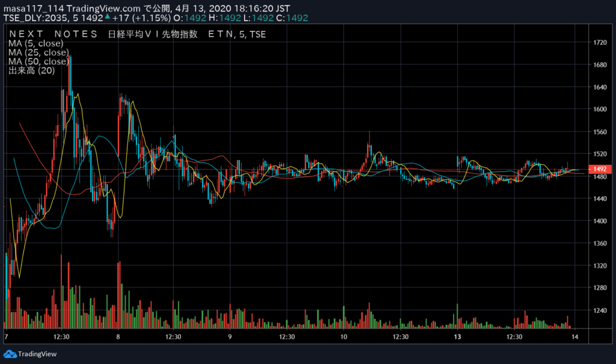The width and height of the screenshot is (616, 364).
Task: Click the low value L:1492
Action: click(x=259, y=18)
